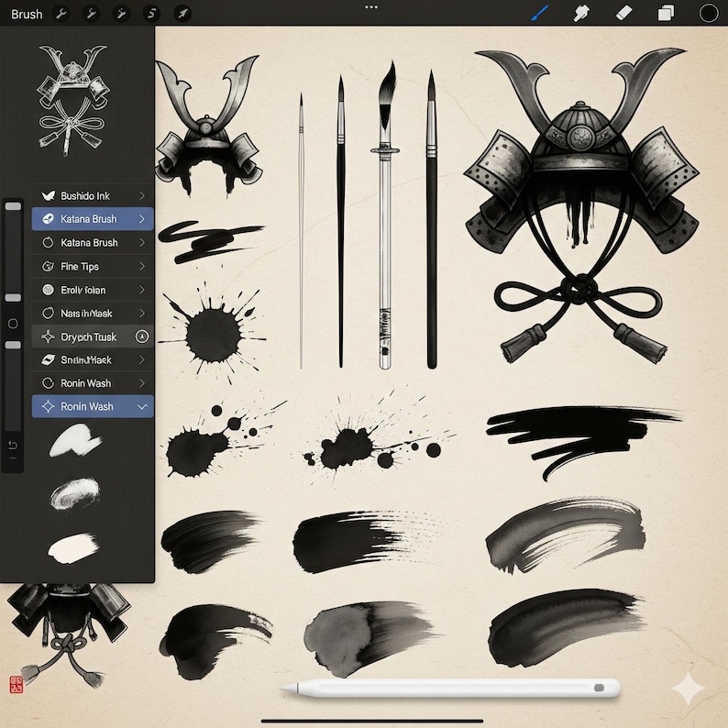This screenshot has height=728, width=728.
Task: Select the Bushido Ink brush set label
Action: coord(85,196)
